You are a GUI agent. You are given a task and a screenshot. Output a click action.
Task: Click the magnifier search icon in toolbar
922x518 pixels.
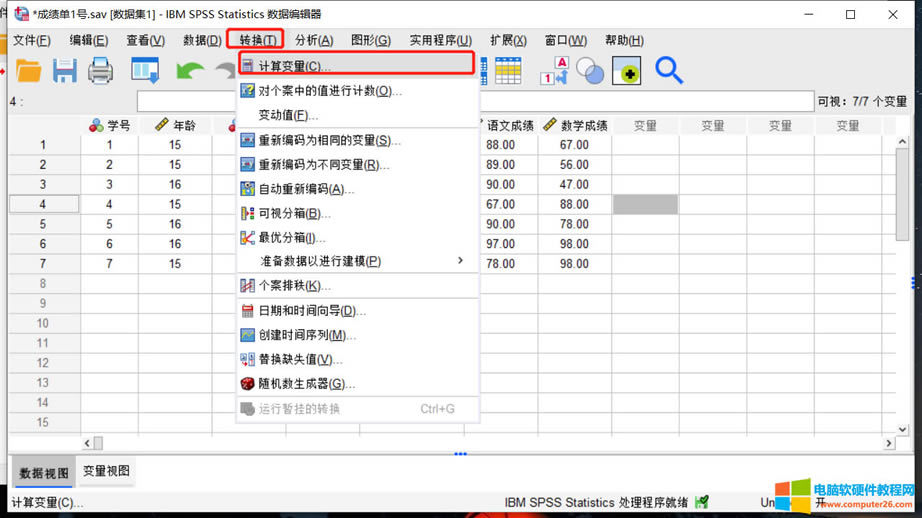click(x=669, y=71)
